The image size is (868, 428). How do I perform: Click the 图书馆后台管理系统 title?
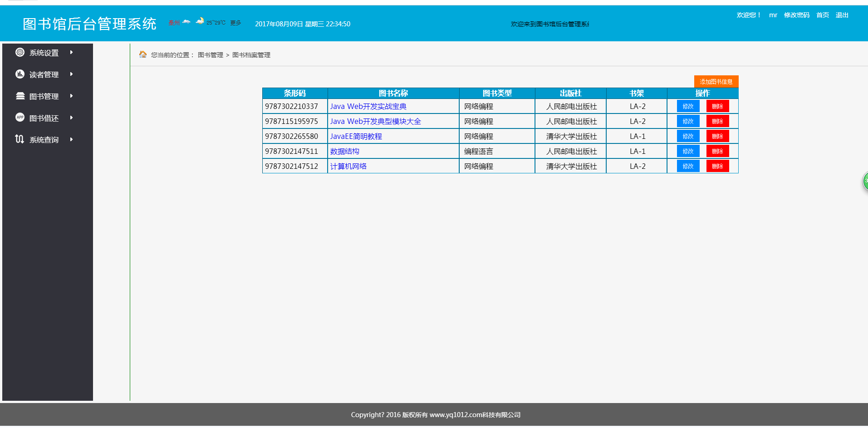coord(89,24)
